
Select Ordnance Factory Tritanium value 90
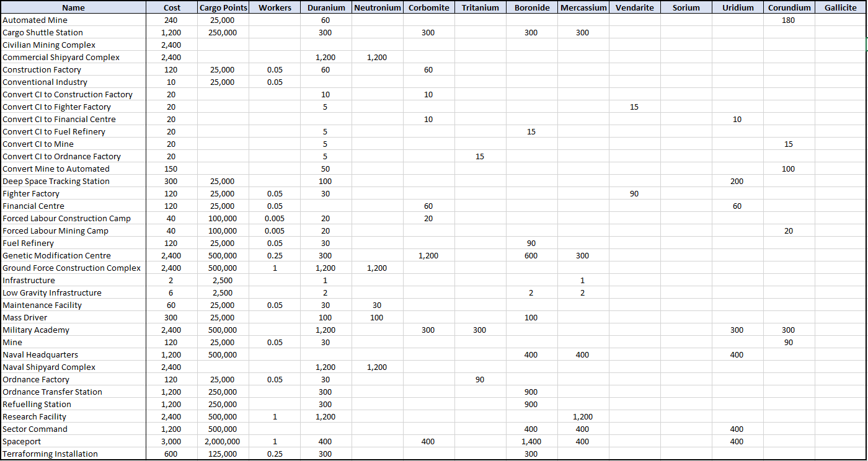point(480,379)
